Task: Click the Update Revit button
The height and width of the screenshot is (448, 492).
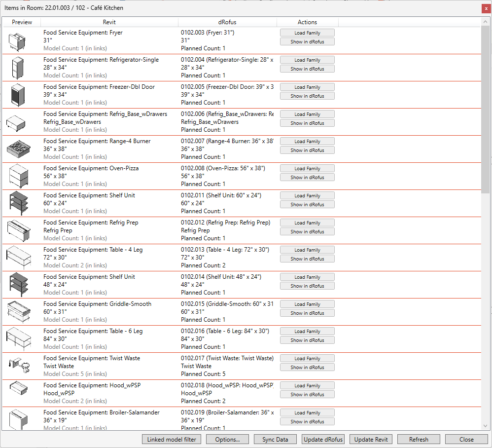Action: coord(371,440)
